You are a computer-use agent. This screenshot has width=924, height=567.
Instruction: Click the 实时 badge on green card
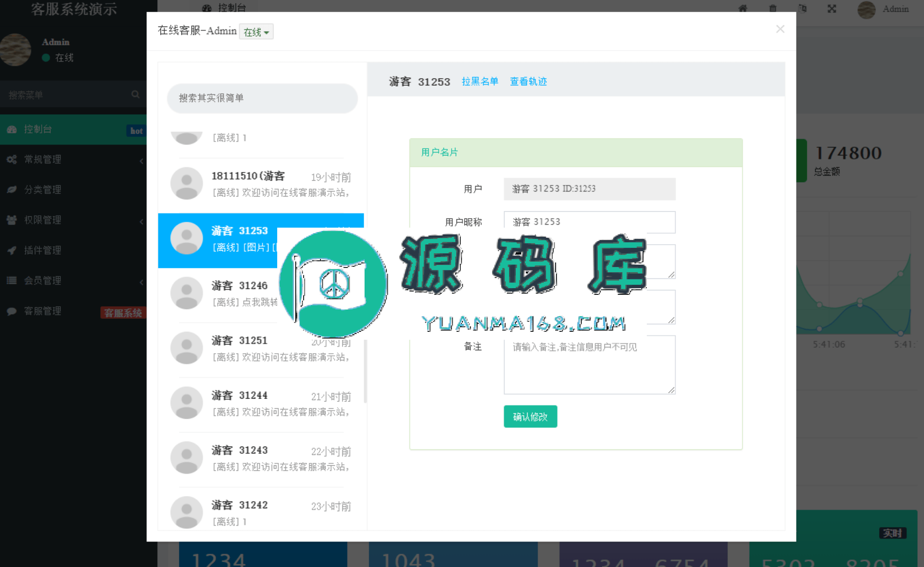click(x=892, y=533)
